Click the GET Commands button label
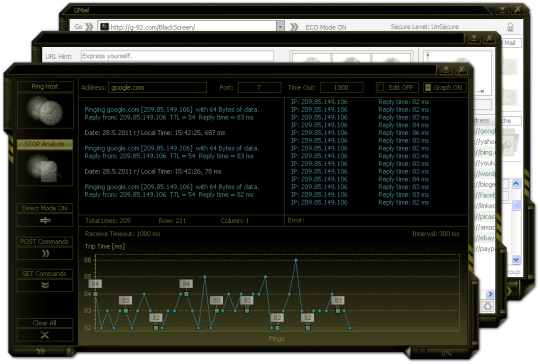The image size is (540, 364). [45, 273]
